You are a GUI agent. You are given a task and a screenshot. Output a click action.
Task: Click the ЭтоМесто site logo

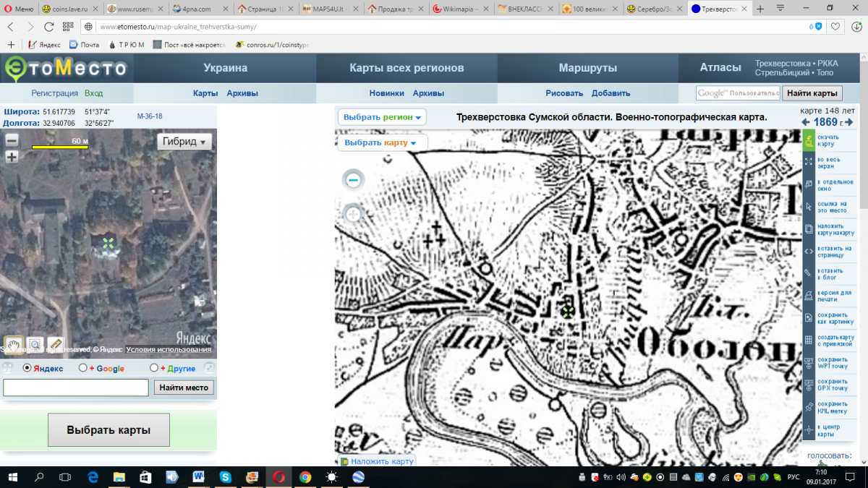[x=66, y=69]
